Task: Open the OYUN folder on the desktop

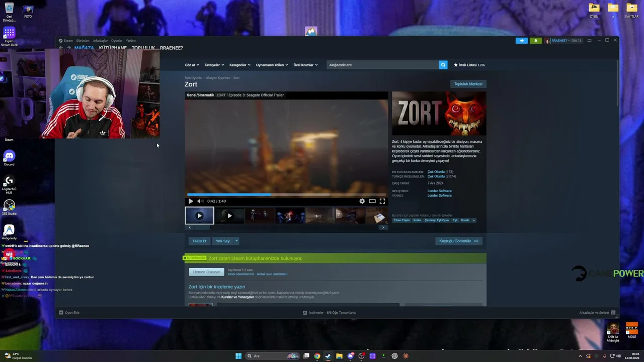Action: (x=594, y=11)
